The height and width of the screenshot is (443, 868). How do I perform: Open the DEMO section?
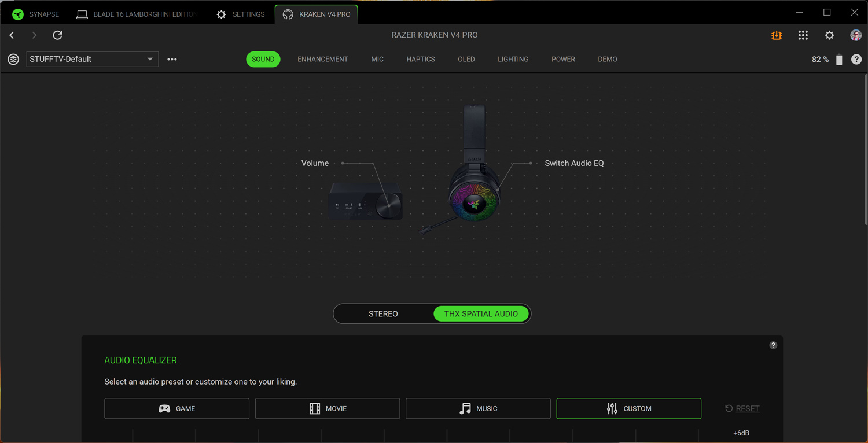pyautogui.click(x=608, y=59)
